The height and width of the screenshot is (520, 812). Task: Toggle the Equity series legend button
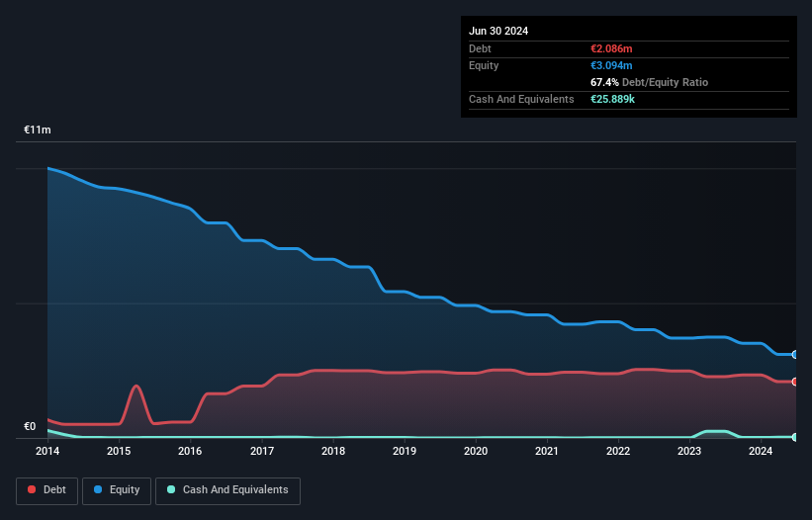(x=117, y=490)
